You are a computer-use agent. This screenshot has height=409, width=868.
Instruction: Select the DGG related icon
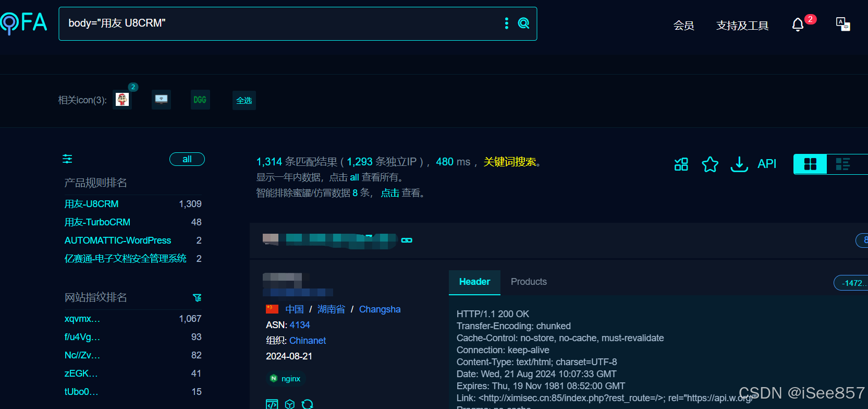pyautogui.click(x=200, y=100)
